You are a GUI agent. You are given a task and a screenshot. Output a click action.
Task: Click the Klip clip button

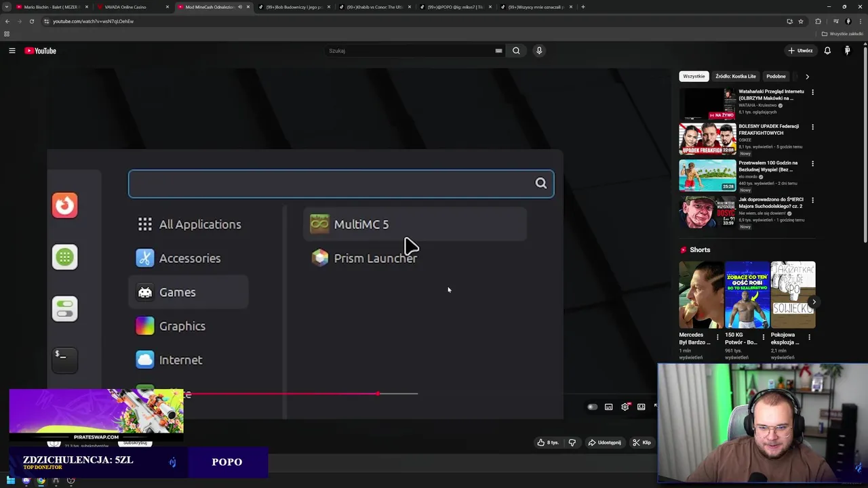point(642,443)
